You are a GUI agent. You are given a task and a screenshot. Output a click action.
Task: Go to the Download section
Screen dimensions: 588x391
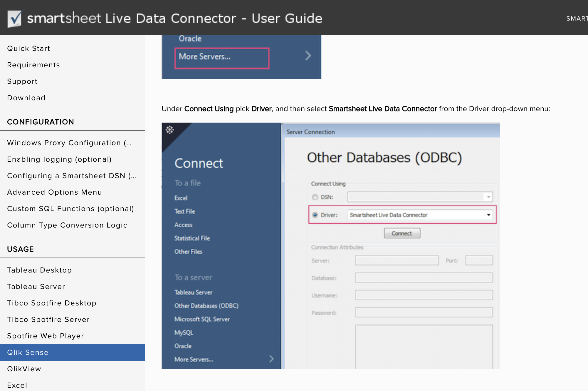coord(26,98)
